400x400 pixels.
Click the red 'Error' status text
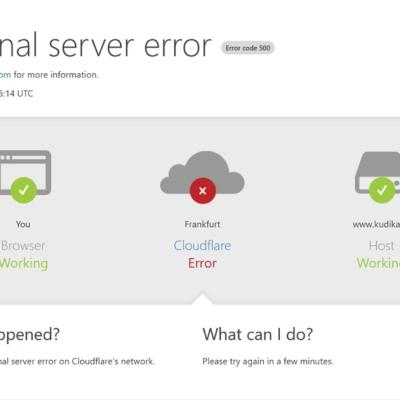[x=202, y=263]
